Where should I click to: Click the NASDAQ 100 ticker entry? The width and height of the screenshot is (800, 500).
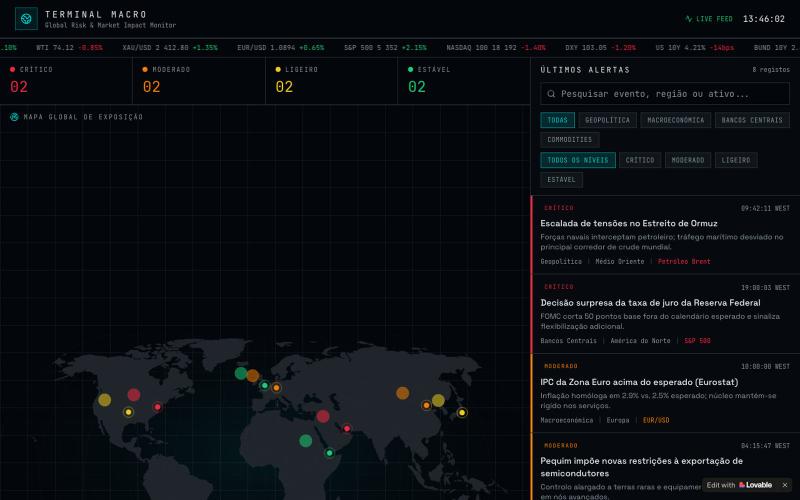pyautogui.click(x=496, y=47)
